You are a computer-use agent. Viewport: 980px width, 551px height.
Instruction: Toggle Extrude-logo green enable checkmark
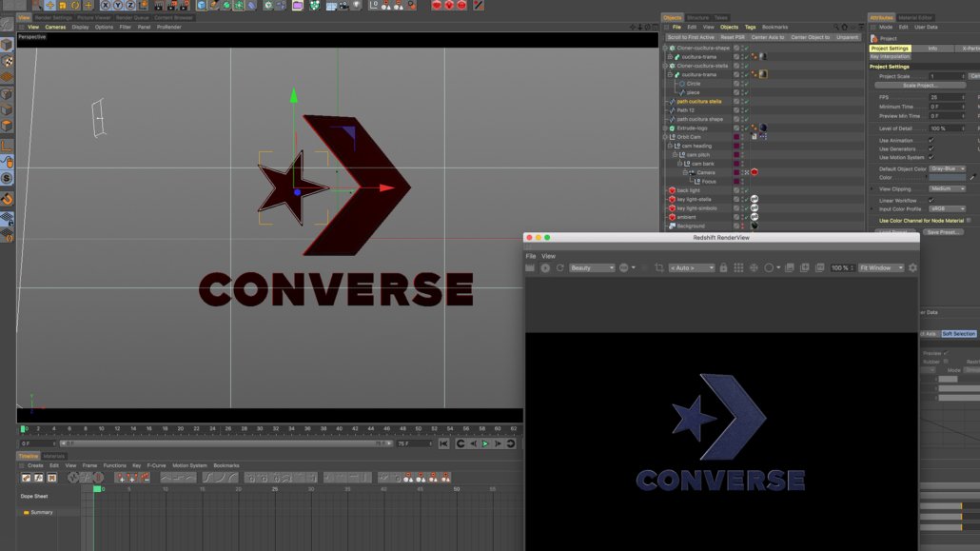pos(746,128)
